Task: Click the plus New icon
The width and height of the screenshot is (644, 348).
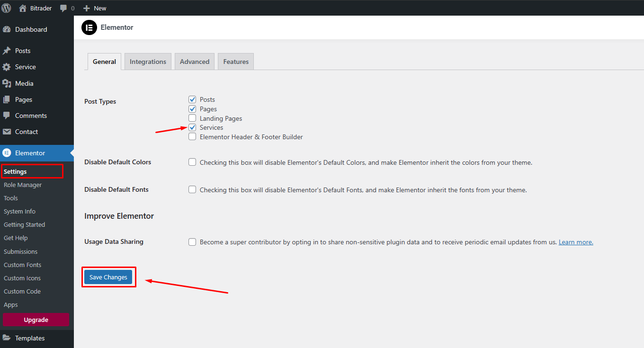Action: coord(87,8)
